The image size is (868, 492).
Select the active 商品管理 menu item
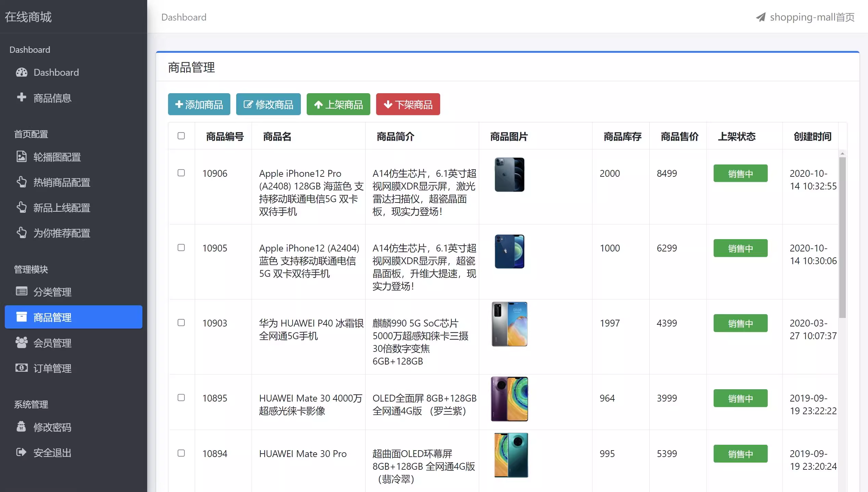74,317
